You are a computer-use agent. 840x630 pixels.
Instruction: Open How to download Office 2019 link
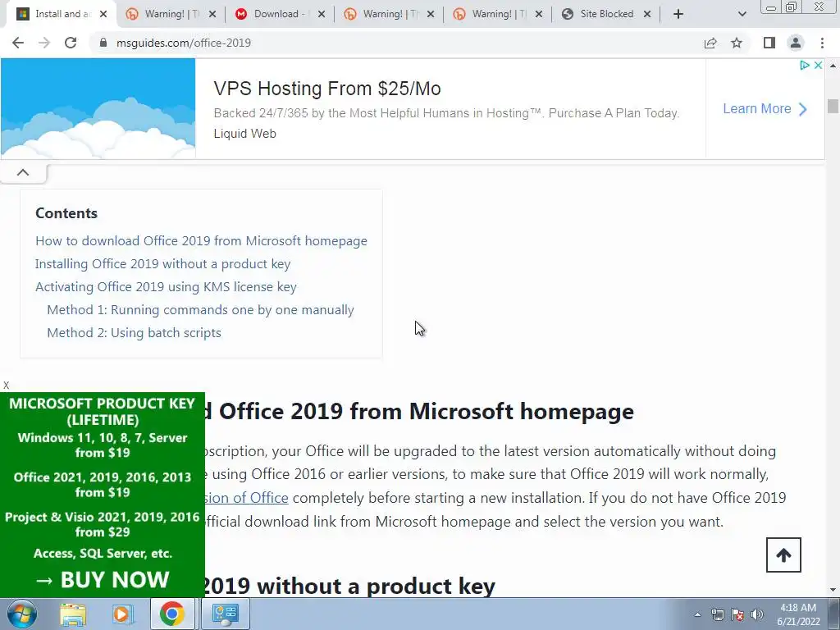click(x=202, y=240)
